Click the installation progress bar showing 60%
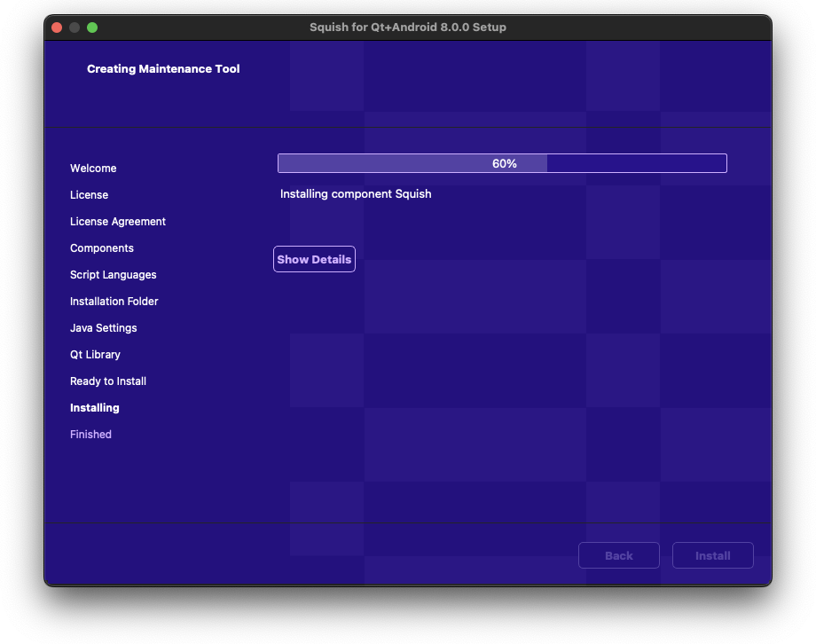This screenshot has height=644, width=816. click(x=501, y=163)
